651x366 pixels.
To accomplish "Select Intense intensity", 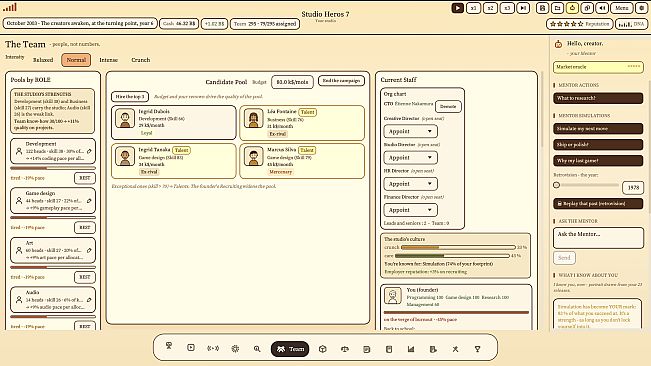I will (109, 60).
